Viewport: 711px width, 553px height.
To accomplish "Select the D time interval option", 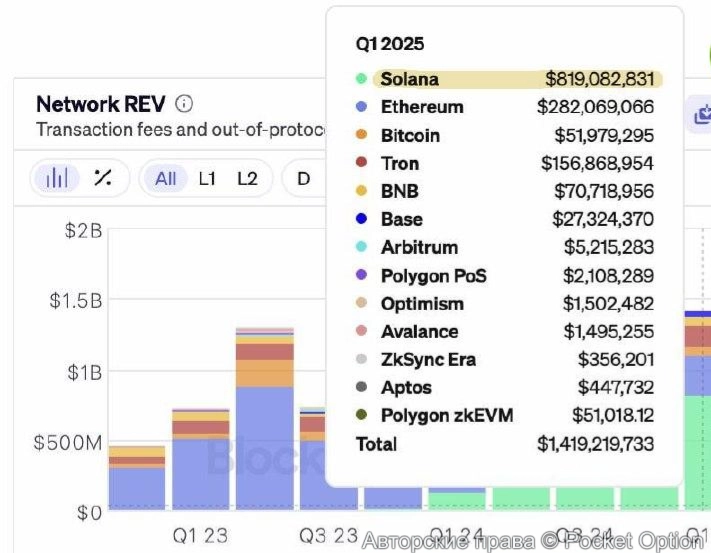I will 303,178.
